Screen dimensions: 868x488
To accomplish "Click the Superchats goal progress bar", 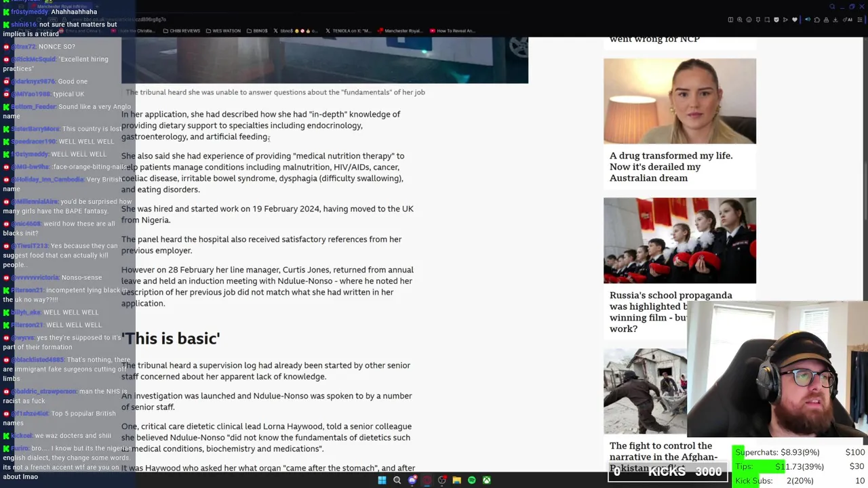I will point(800,452).
